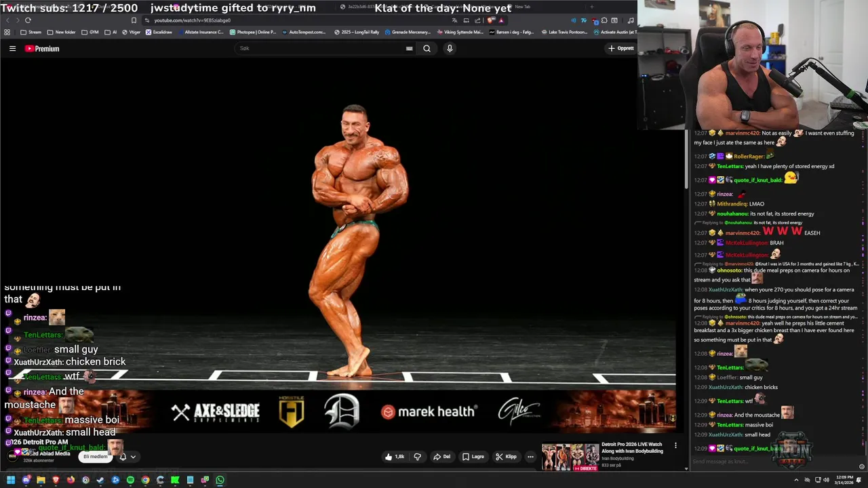Open Steam from the taskbar

100,480
